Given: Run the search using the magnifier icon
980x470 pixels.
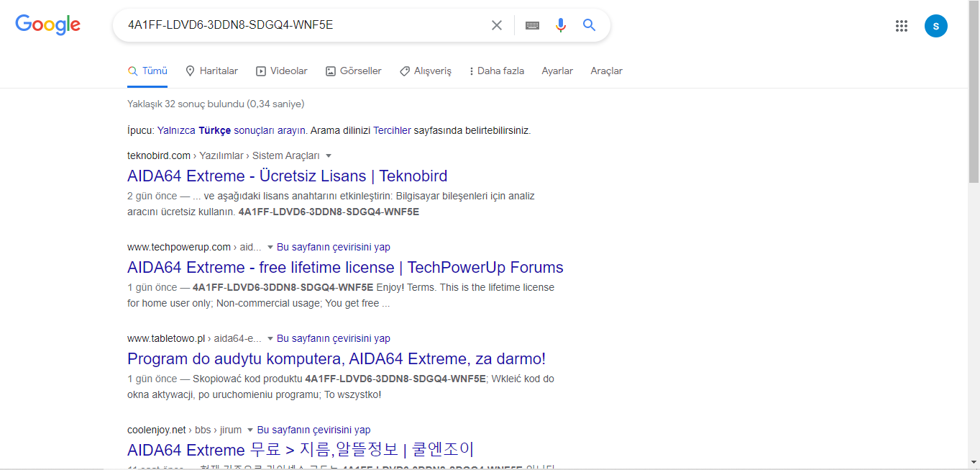Looking at the screenshot, I should [589, 24].
